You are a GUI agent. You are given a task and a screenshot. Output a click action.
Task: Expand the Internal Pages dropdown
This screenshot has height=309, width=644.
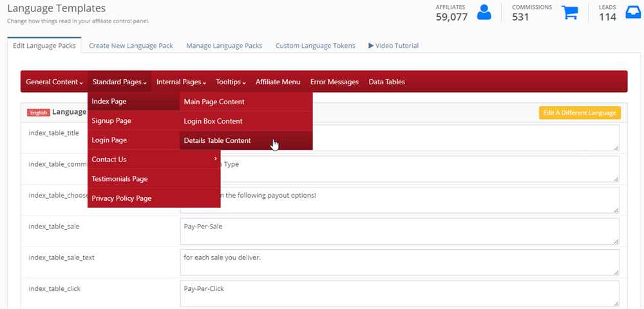pyautogui.click(x=181, y=82)
